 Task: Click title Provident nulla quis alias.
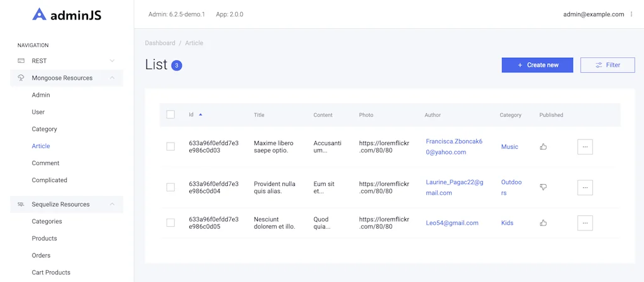(x=275, y=187)
